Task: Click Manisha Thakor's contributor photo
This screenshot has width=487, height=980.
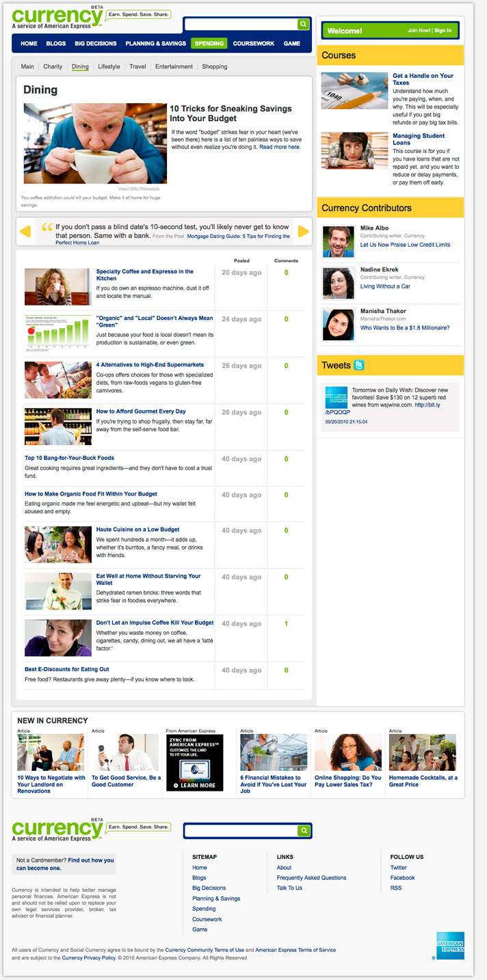Action: [338, 325]
